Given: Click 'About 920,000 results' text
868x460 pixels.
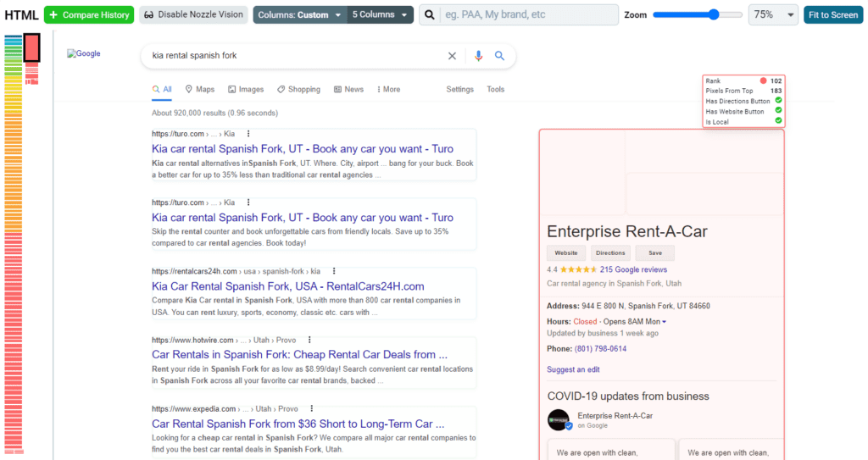Looking at the screenshot, I should click(214, 113).
